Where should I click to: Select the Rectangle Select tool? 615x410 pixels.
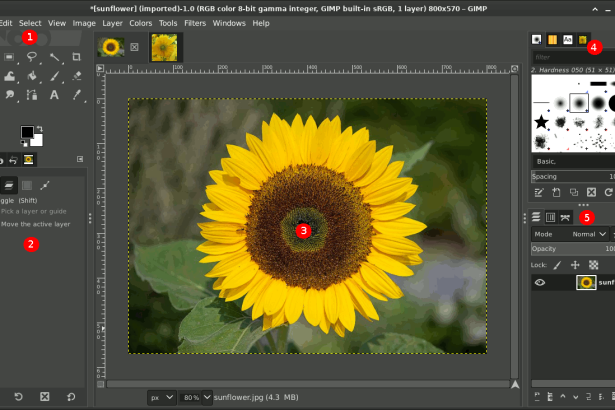[x=10, y=57]
